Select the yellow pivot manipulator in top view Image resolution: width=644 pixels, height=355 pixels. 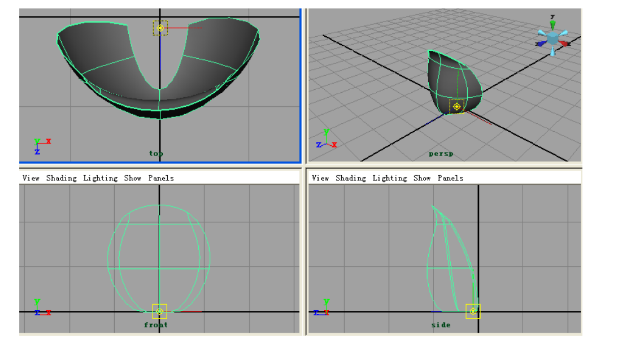click(160, 28)
